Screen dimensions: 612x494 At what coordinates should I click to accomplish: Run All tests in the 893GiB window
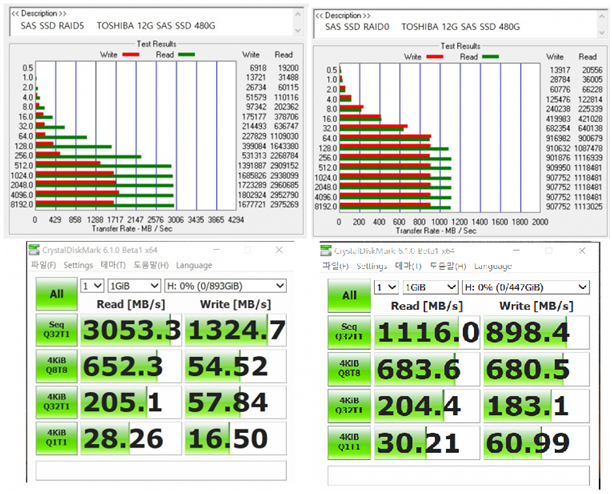(x=57, y=294)
